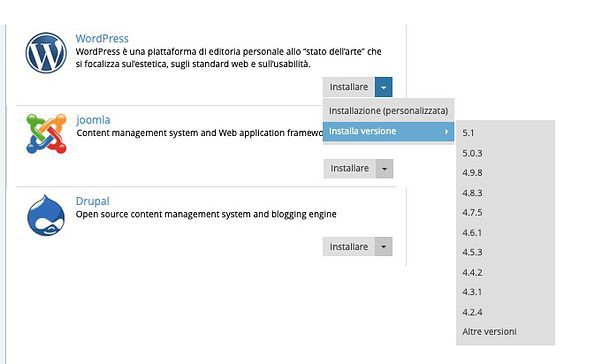Click the Joomla logo icon
610x364 pixels.
point(46,134)
